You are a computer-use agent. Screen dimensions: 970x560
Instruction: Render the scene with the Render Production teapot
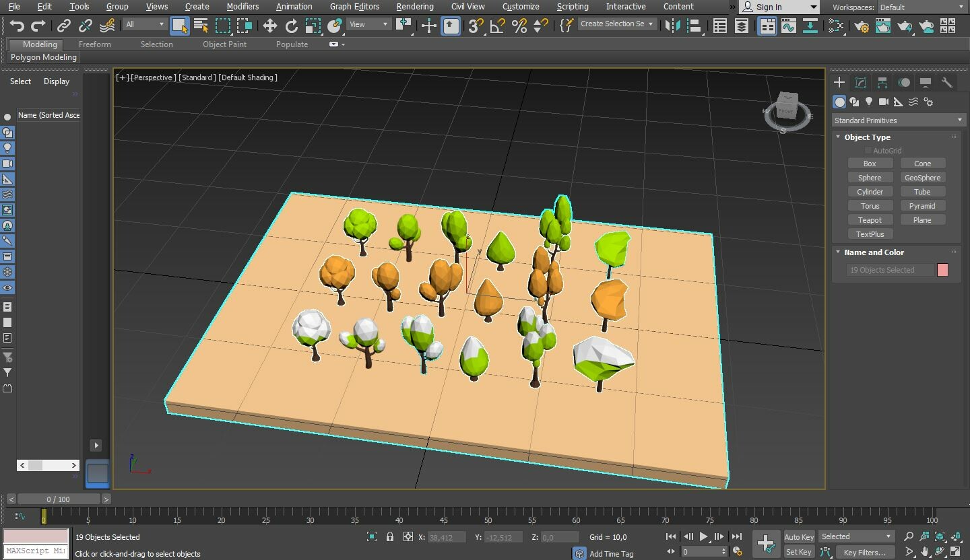click(x=905, y=25)
